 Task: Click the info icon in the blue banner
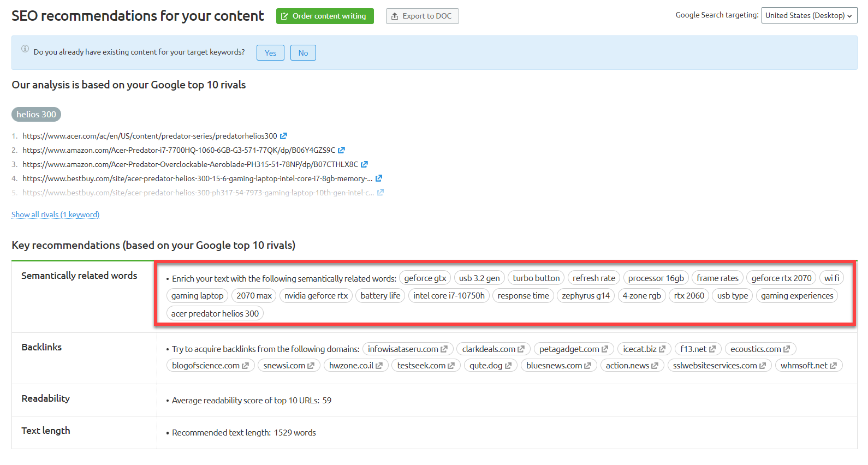(x=25, y=49)
